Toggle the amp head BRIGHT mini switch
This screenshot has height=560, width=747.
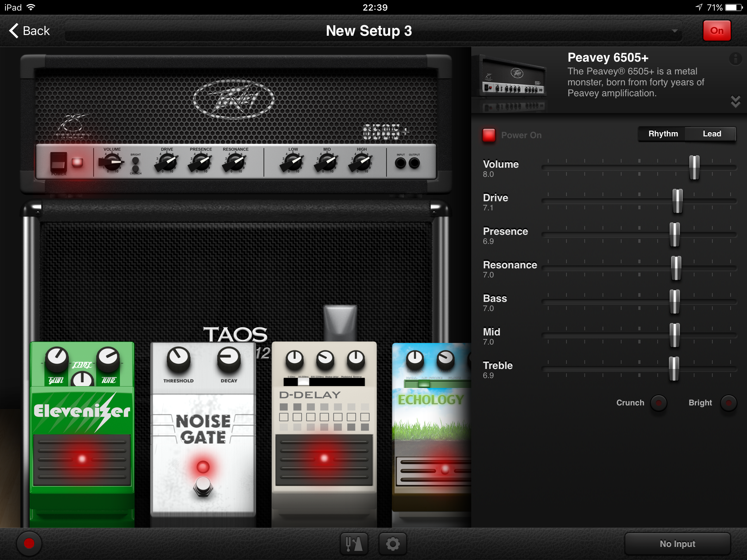(x=135, y=160)
